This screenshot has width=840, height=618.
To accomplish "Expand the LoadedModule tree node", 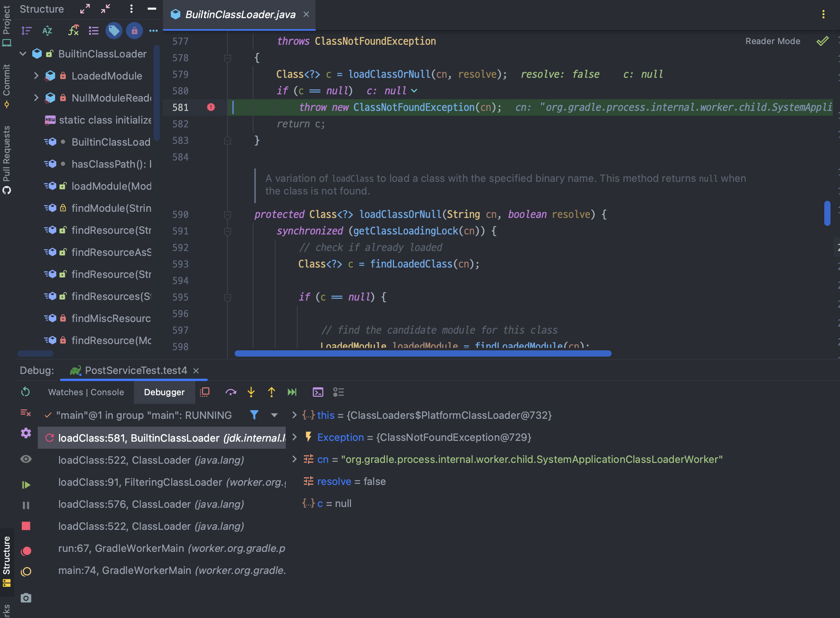I will point(36,76).
